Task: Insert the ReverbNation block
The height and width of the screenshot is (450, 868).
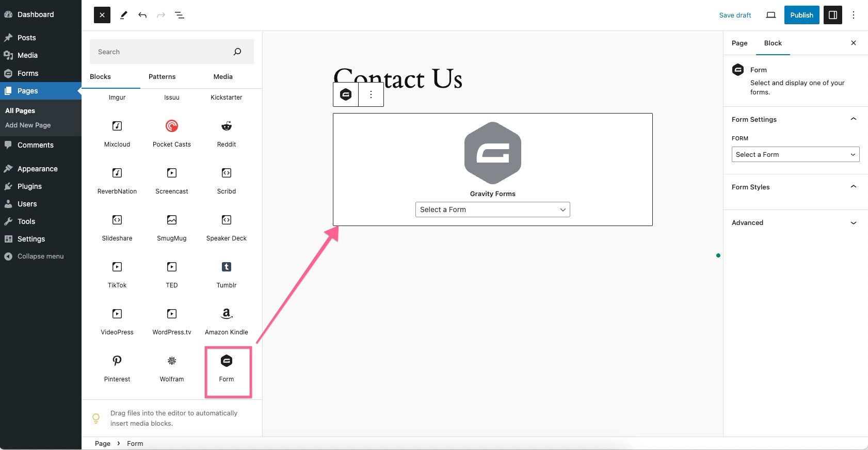Action: (x=117, y=181)
